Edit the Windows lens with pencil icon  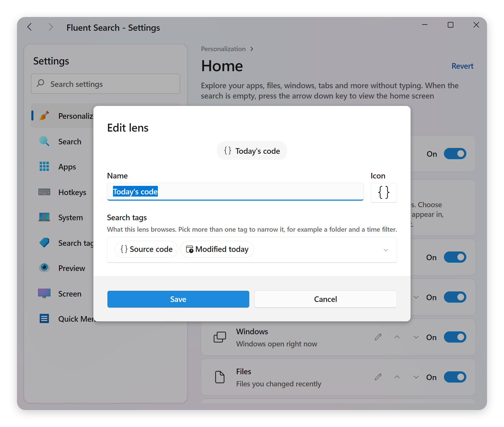(x=378, y=337)
